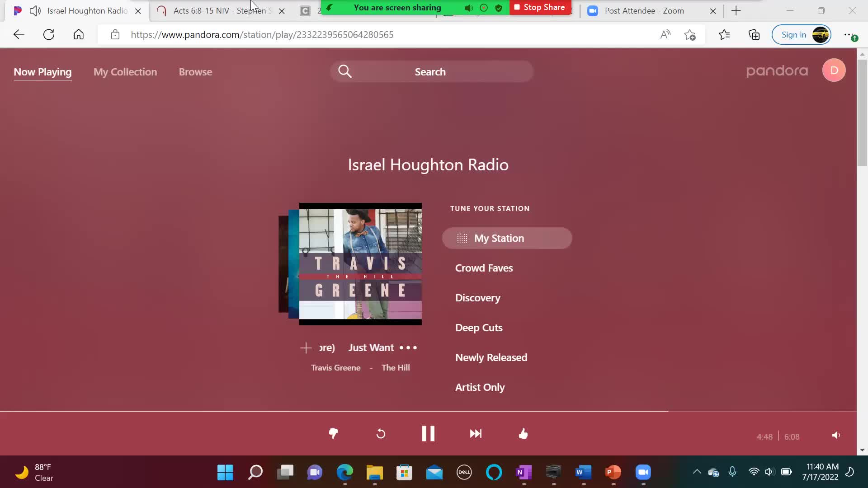
Task: Open browser Collections
Action: click(x=754, y=35)
